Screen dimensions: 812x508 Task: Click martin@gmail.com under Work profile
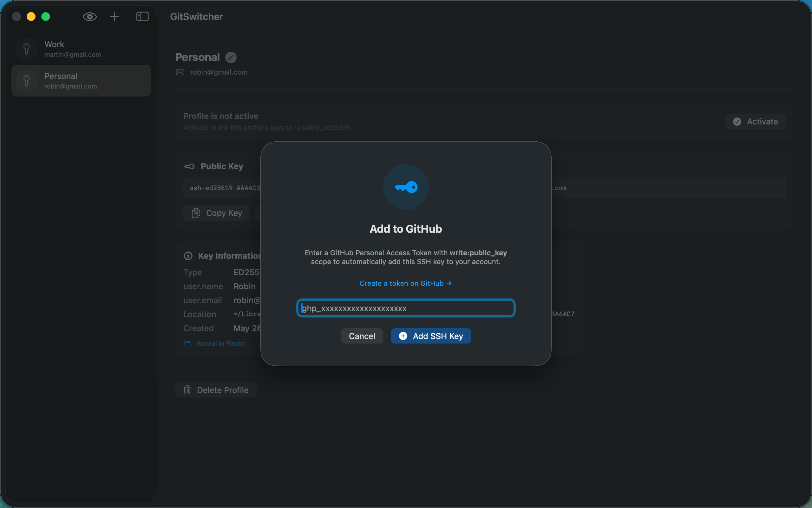click(72, 55)
